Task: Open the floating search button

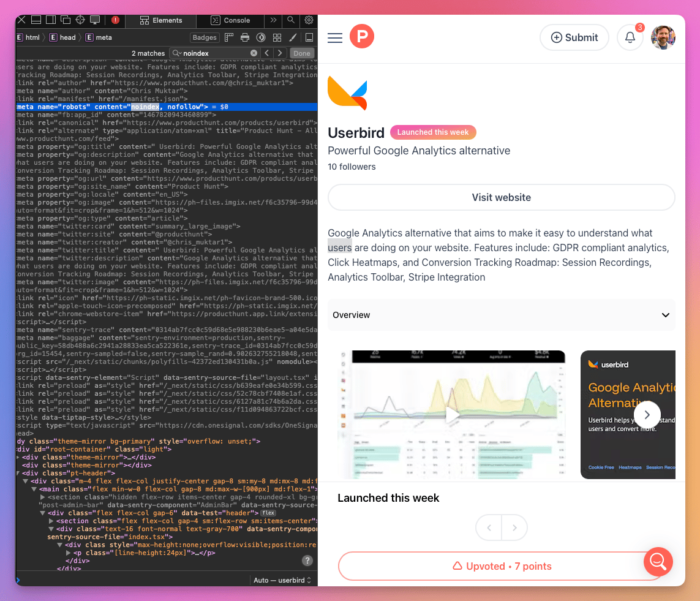Action: 658,562
